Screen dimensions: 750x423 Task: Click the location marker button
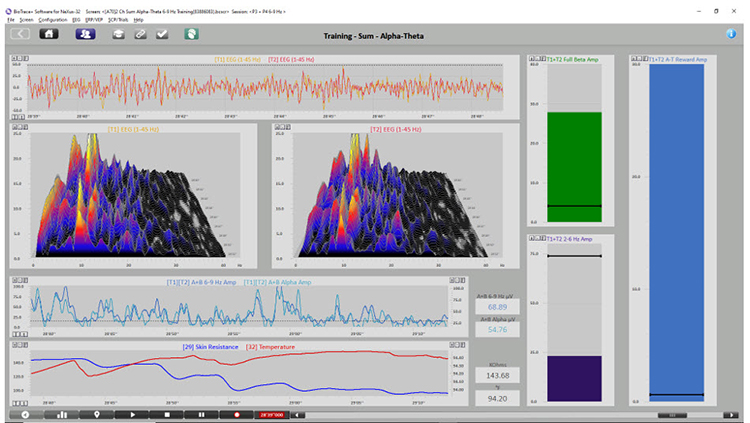(96, 413)
